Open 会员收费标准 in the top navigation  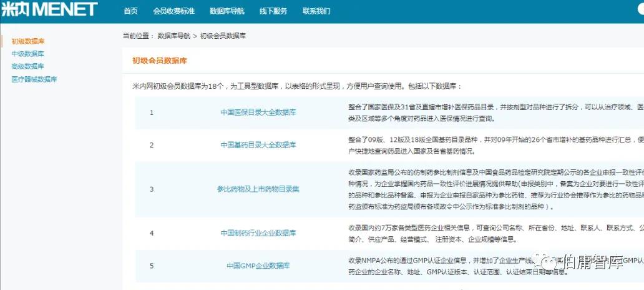pos(173,11)
